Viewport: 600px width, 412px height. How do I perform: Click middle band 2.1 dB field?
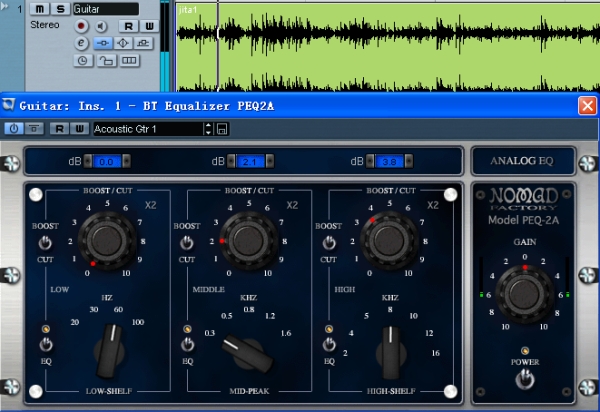tap(250, 161)
